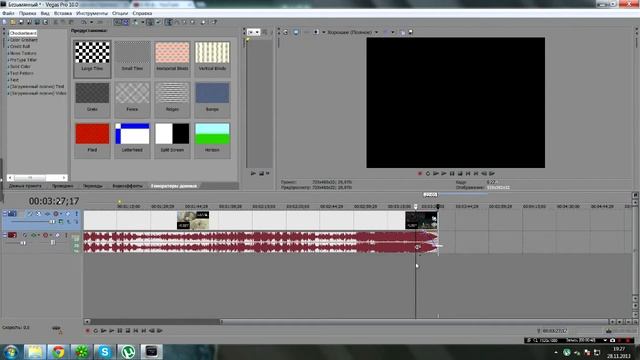Save preview snapshot to file
The image size is (640, 360).
coord(410,32)
